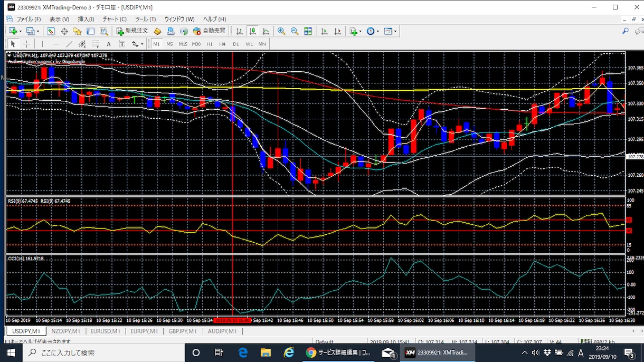The width and height of the screenshot is (644, 362).
Task: Click the zoom out magnifier icon
Action: [x=295, y=31]
